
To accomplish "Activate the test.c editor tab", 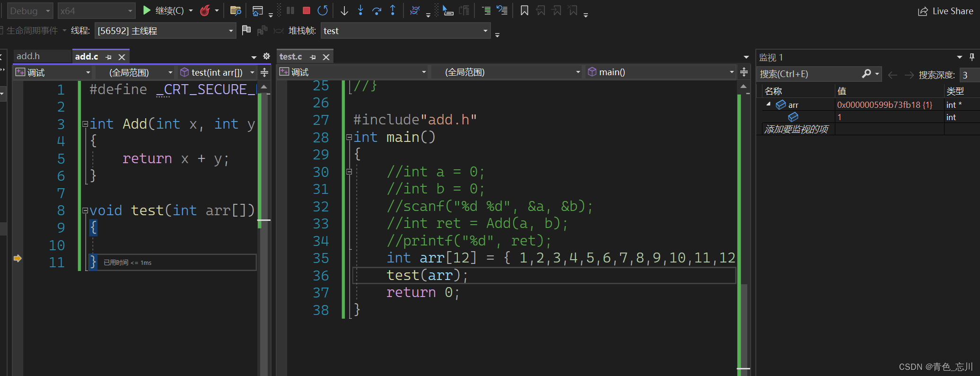I will [290, 57].
